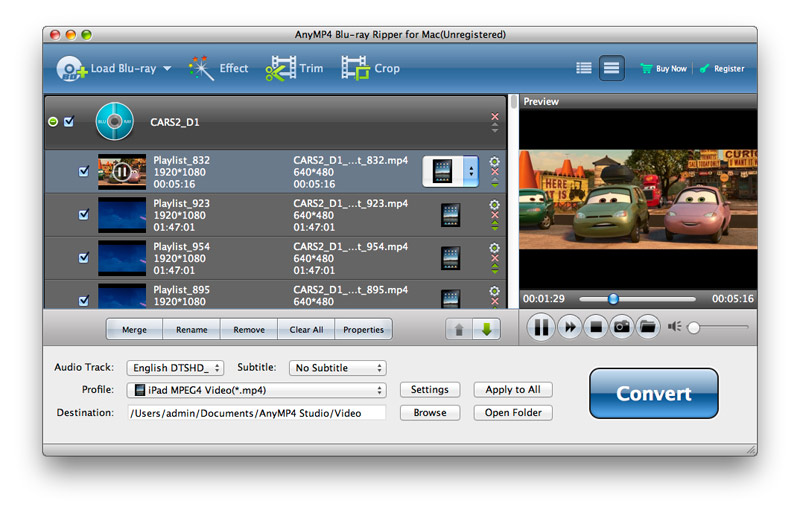
Task: Click the preview playback progress slider
Action: click(x=637, y=299)
